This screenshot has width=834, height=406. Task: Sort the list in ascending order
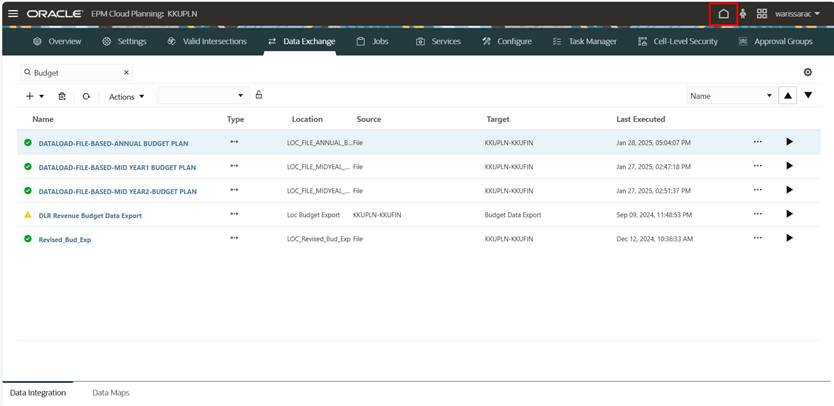pyautogui.click(x=788, y=95)
